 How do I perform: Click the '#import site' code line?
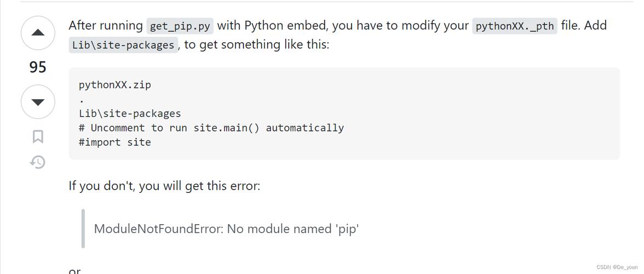[115, 142]
